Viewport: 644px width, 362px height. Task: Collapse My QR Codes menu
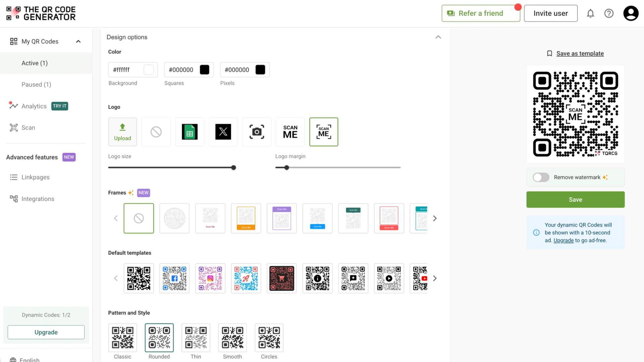78,42
